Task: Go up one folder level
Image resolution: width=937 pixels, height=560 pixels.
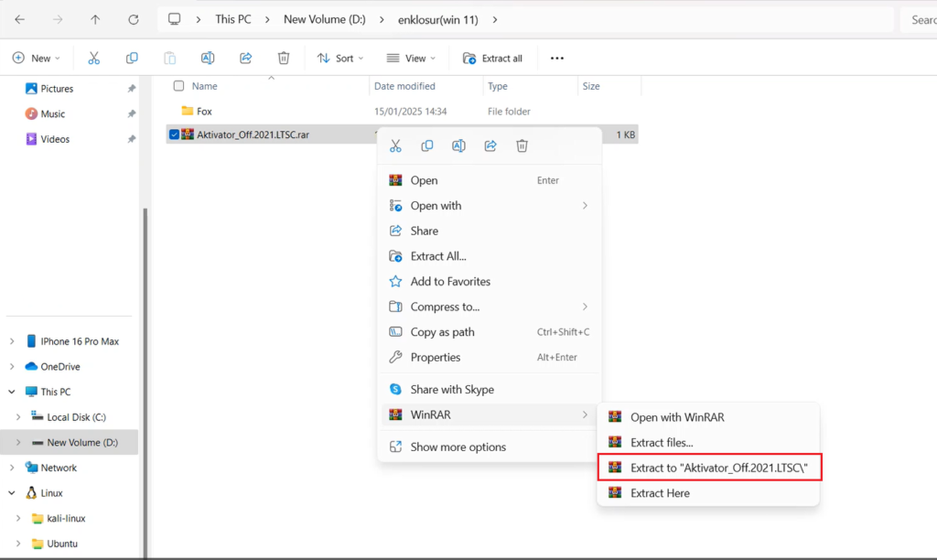Action: (x=95, y=20)
